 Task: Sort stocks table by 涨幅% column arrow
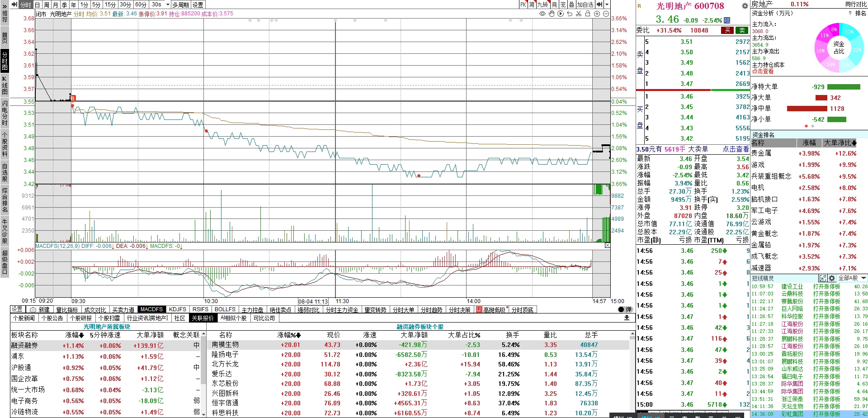[298, 335]
